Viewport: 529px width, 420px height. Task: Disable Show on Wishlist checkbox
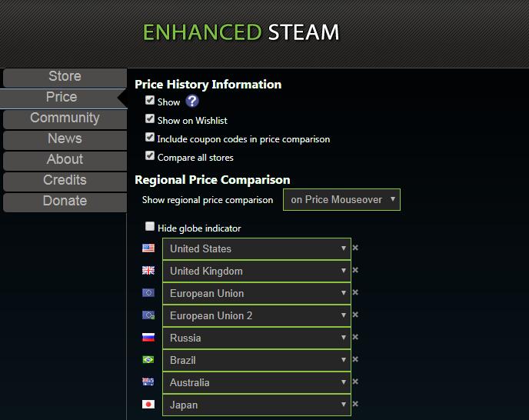click(x=150, y=119)
